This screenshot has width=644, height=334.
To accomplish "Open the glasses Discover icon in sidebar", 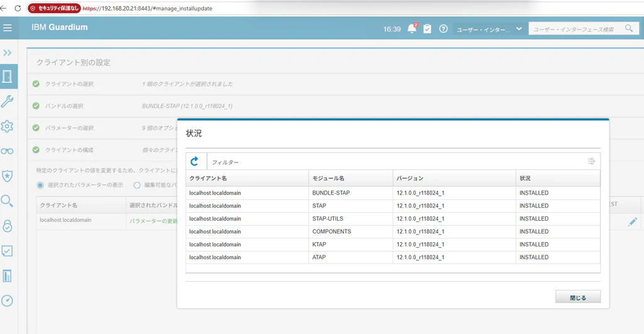I will coord(8,151).
